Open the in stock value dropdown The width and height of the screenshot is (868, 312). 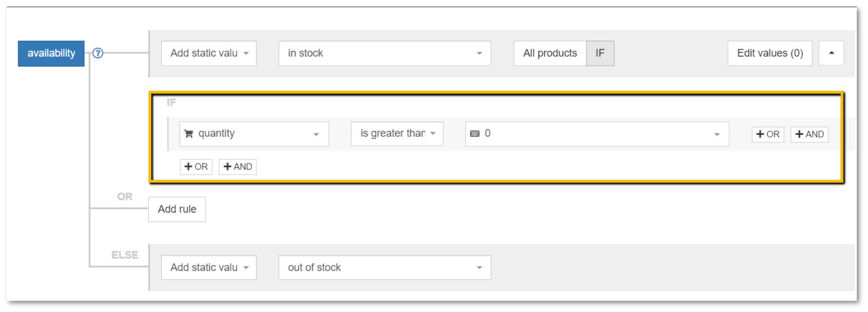(384, 53)
